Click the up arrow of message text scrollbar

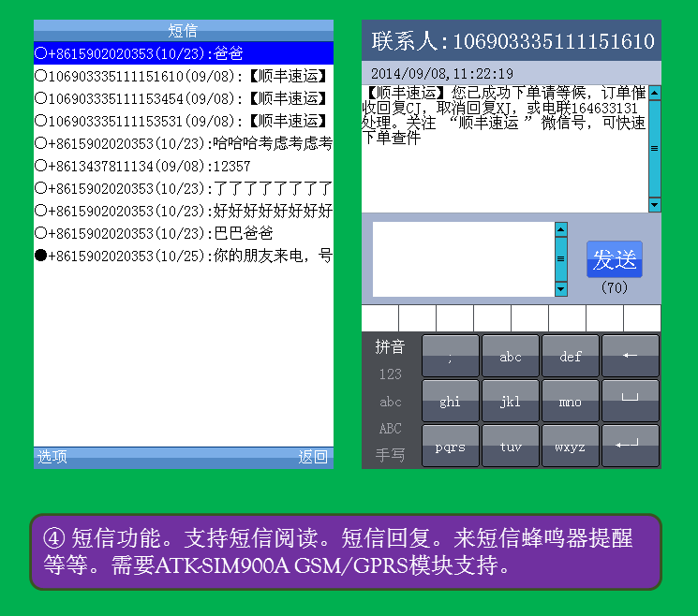point(654,93)
